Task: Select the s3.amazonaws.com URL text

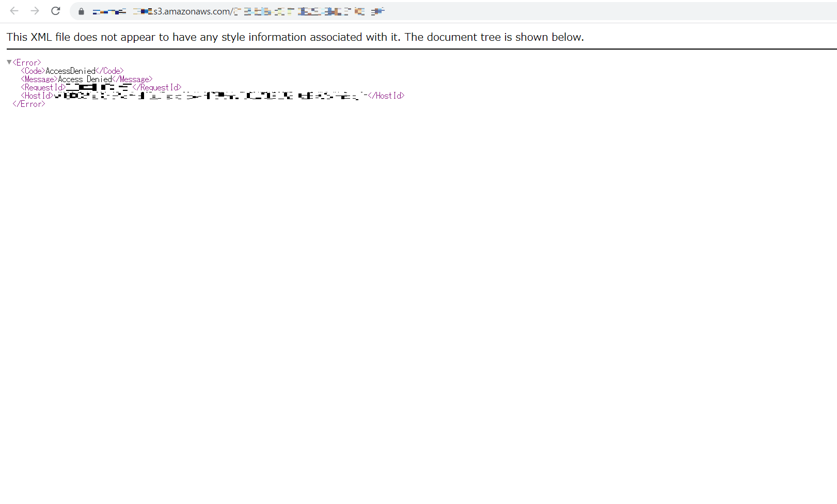Action: pyautogui.click(x=191, y=11)
